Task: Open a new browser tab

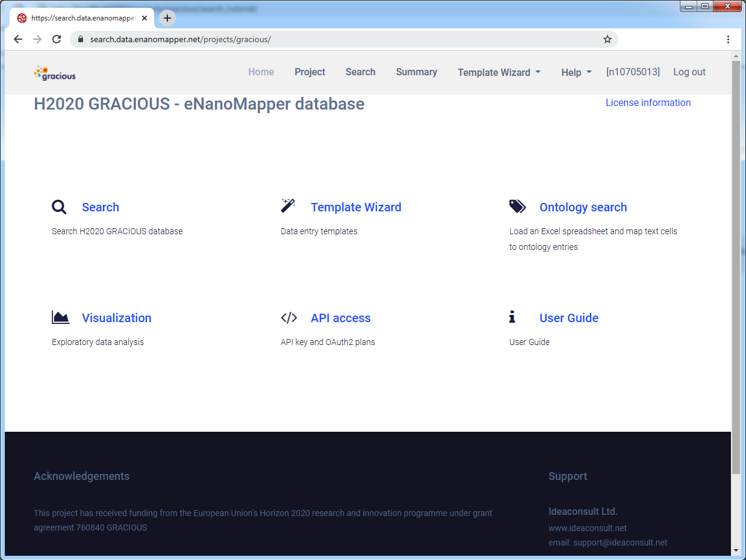Action: (167, 18)
